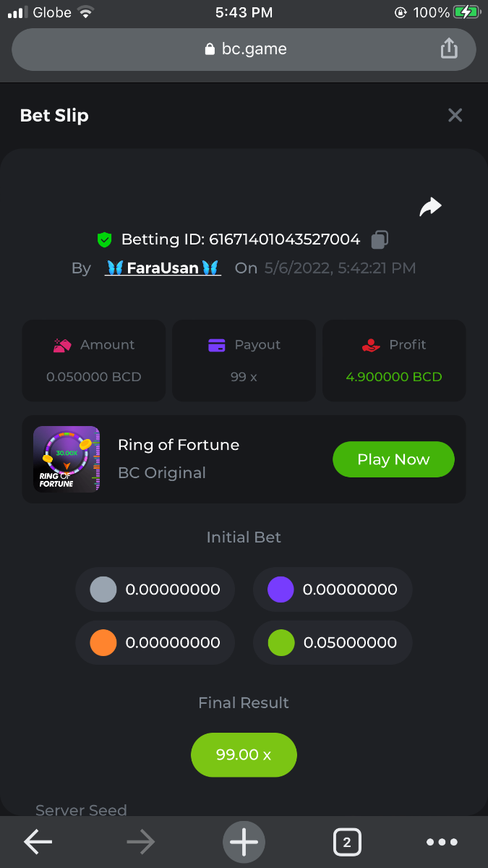Click the green verified shield icon

tap(105, 239)
